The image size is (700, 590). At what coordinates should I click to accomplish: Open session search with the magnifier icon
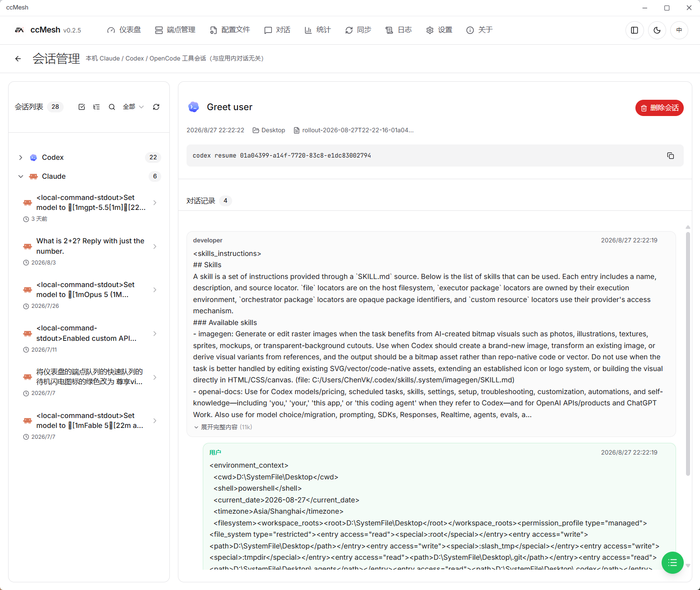[112, 107]
